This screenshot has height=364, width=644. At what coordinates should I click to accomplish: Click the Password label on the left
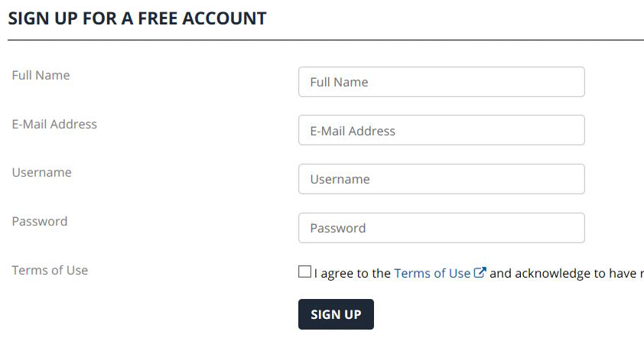[x=40, y=221]
